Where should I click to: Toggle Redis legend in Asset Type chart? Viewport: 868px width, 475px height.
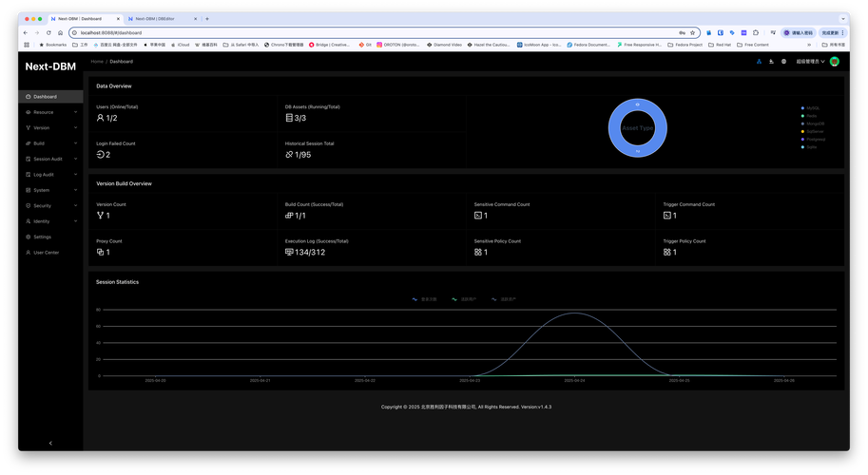click(x=809, y=116)
